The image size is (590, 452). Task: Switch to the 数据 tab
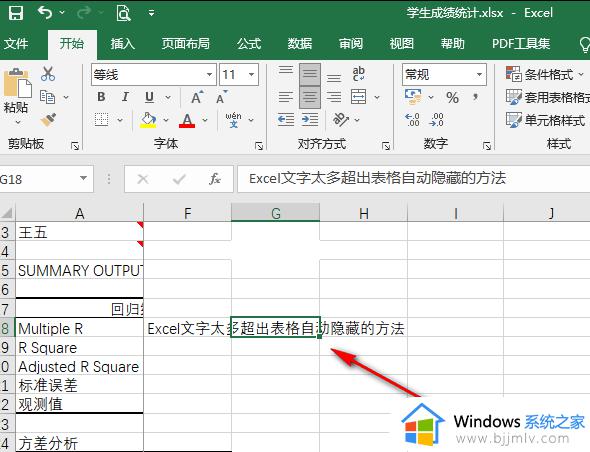(x=300, y=44)
